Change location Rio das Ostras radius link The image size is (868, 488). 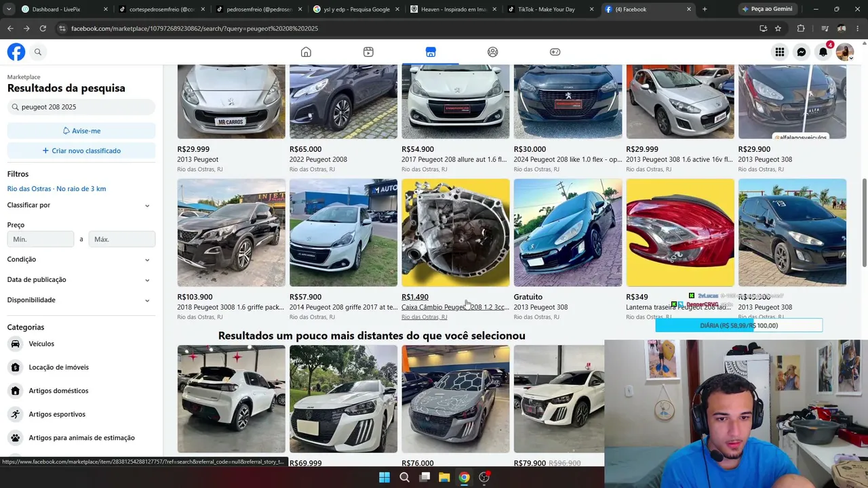coord(57,189)
